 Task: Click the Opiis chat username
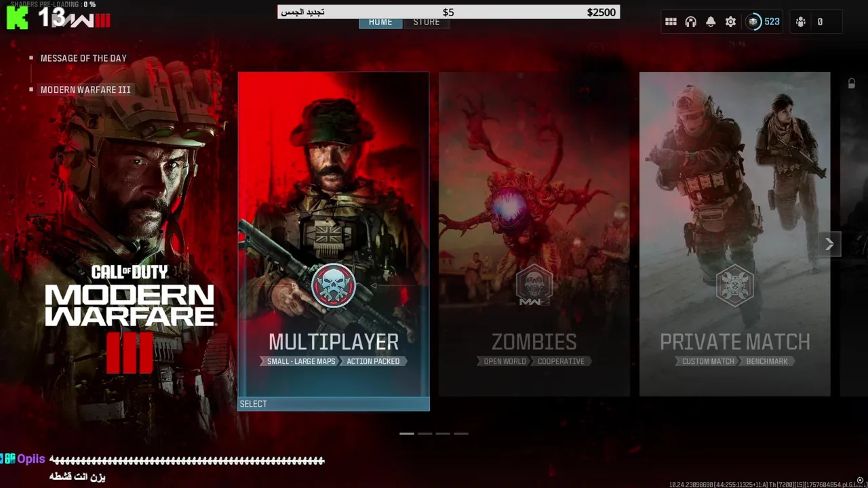tap(31, 459)
